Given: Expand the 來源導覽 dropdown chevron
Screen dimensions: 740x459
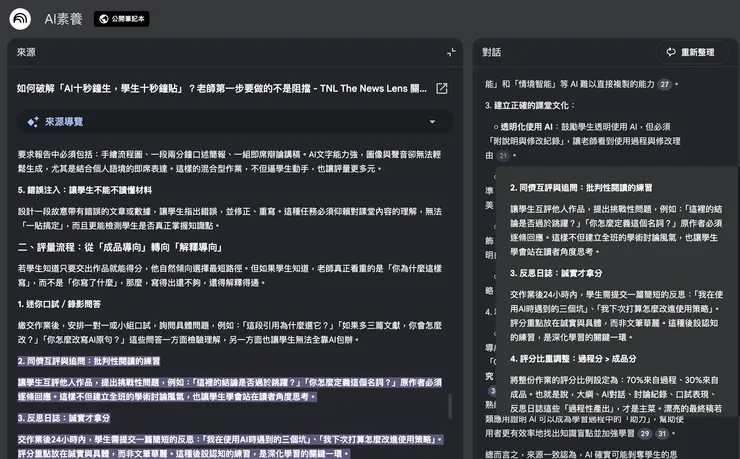Looking at the screenshot, I should tap(432, 122).
